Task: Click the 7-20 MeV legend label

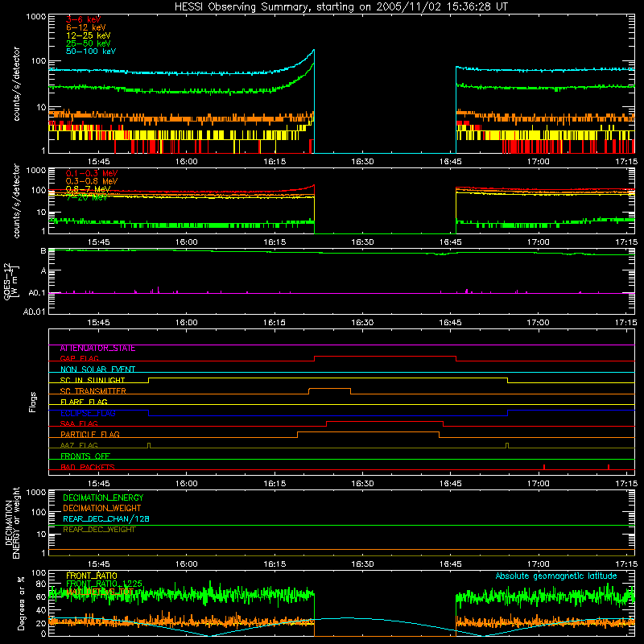Action: click(86, 197)
